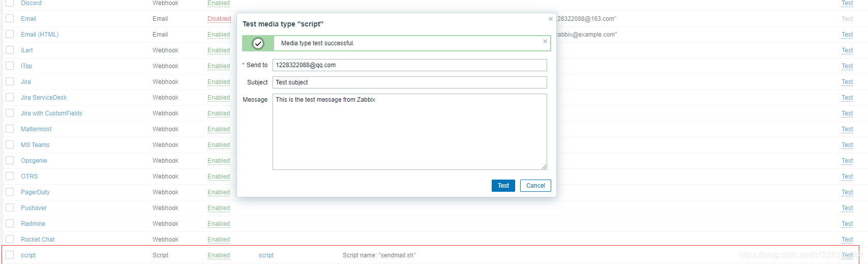The width and height of the screenshot is (868, 264).
Task: Select the Jira row checkbox
Action: (10, 82)
